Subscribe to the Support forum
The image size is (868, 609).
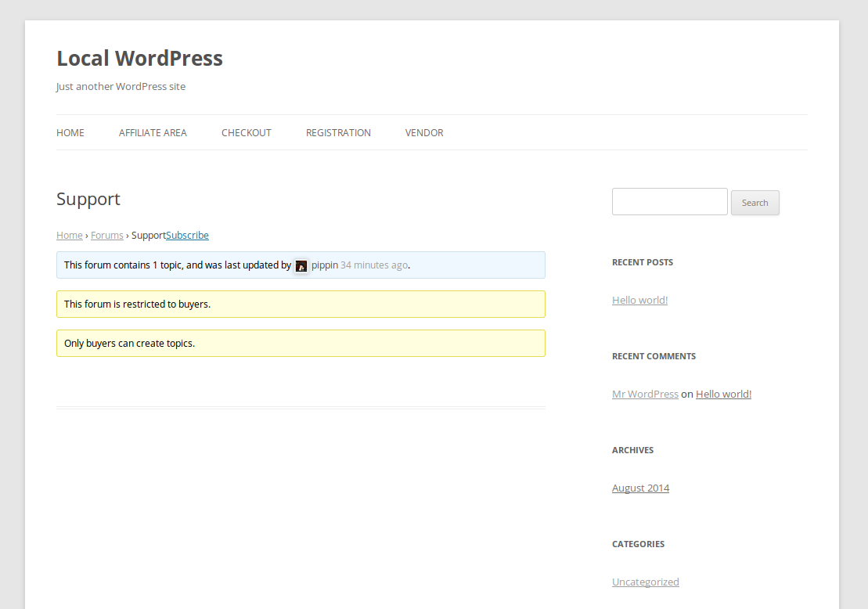tap(188, 236)
